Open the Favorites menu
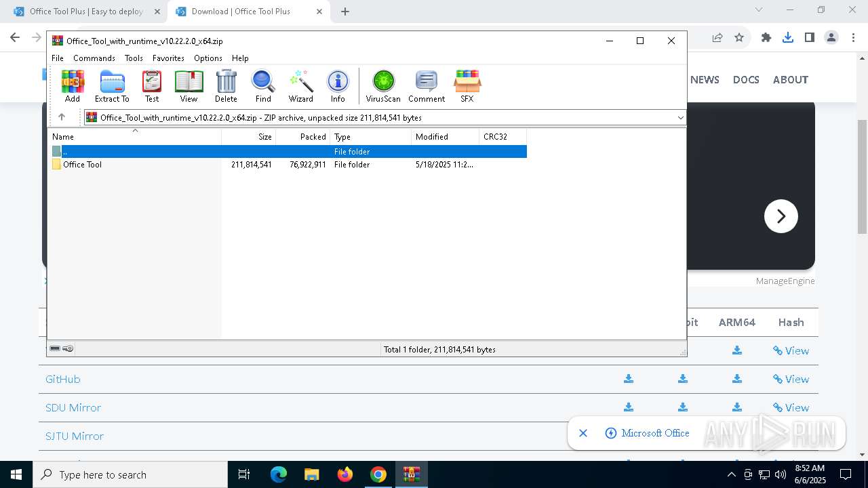 [168, 58]
